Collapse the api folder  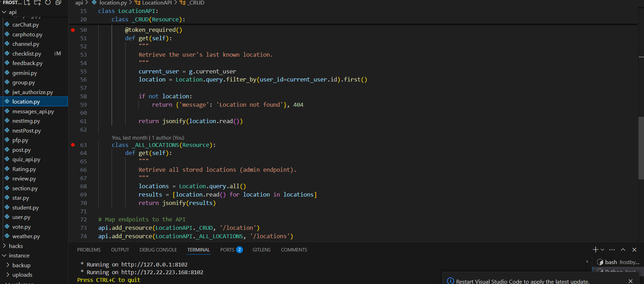[34, 12]
